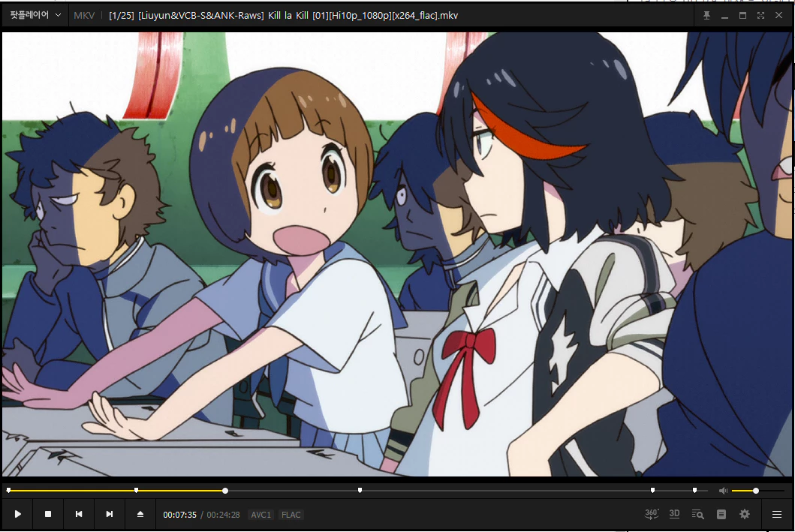
Task: Toggle 3D video mode
Action: point(674,514)
